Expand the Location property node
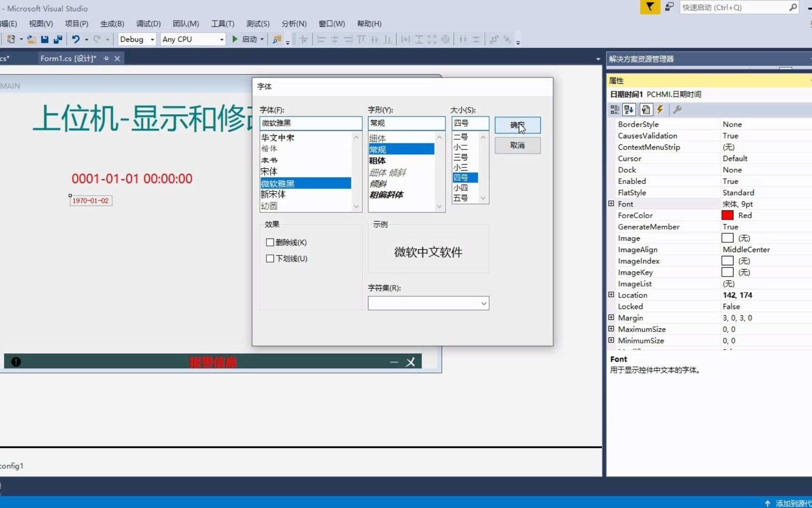Image resolution: width=812 pixels, height=508 pixels. pos(611,295)
